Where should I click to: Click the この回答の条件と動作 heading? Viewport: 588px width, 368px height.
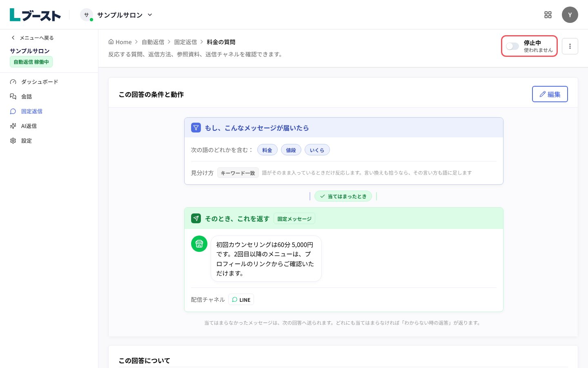pos(151,94)
